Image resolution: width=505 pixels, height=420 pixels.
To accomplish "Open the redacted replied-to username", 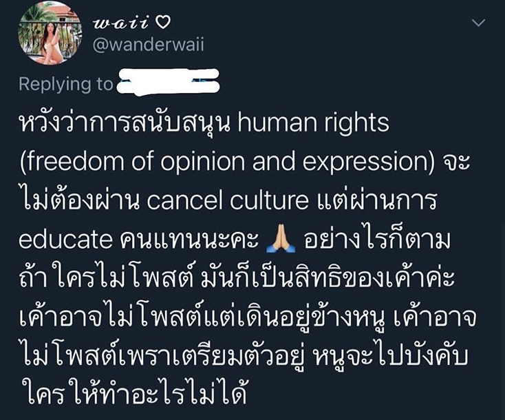I will click(167, 83).
